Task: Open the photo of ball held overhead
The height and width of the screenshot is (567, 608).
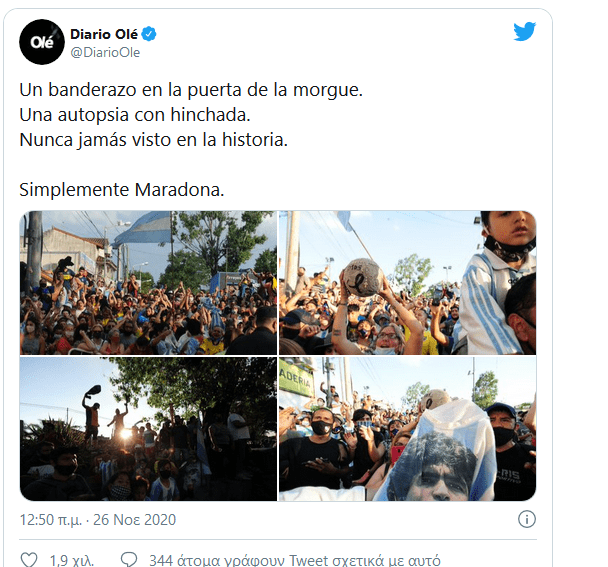Action: pos(408,283)
